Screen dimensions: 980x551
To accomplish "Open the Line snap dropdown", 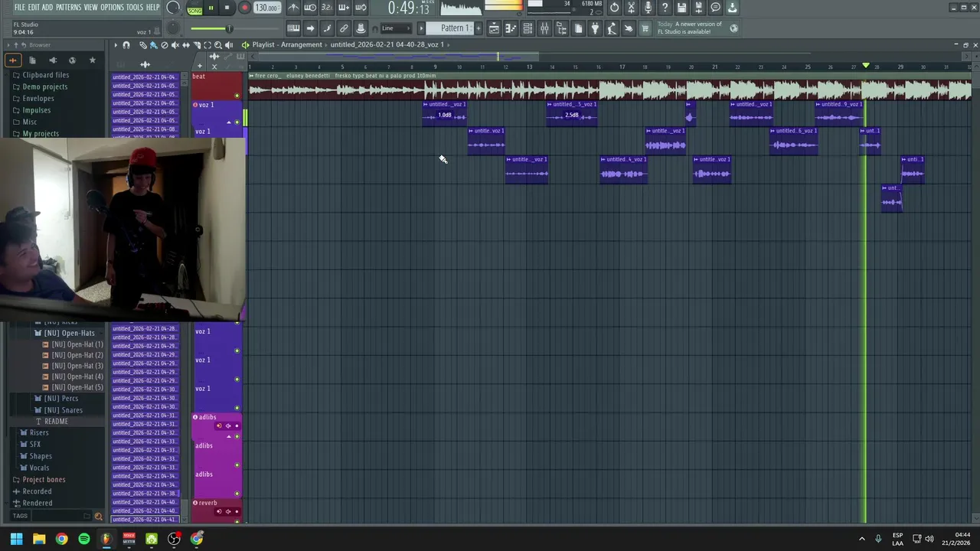I will [x=395, y=28].
